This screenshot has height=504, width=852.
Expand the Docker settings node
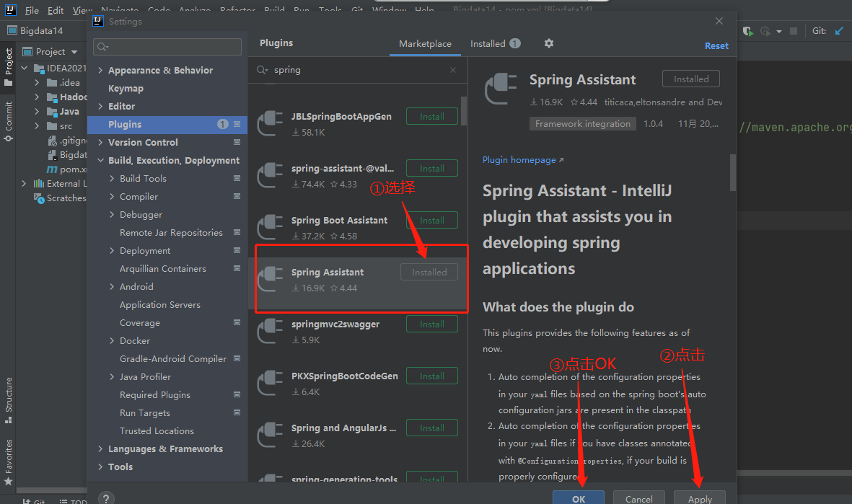112,340
